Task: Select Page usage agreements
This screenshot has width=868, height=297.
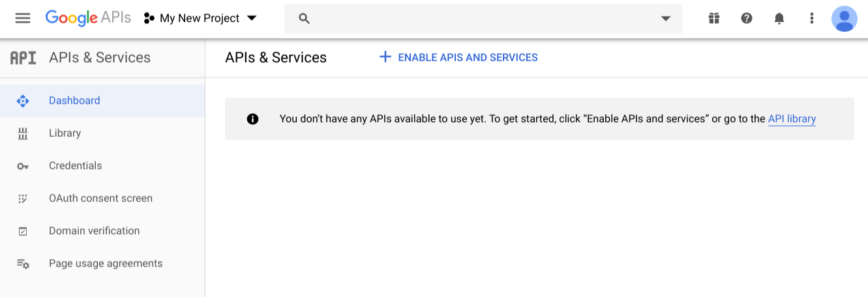Action: pyautogui.click(x=106, y=263)
